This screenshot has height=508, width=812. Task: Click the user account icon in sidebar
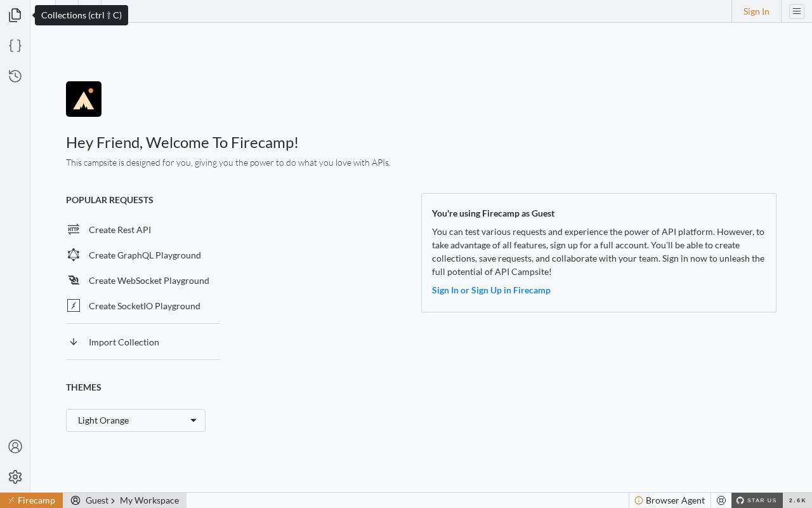(x=15, y=446)
